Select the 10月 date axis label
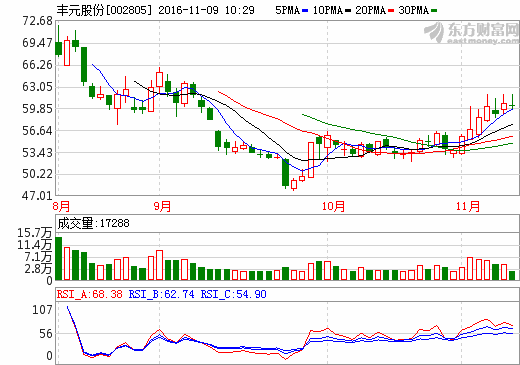520x365 pixels. (x=333, y=206)
